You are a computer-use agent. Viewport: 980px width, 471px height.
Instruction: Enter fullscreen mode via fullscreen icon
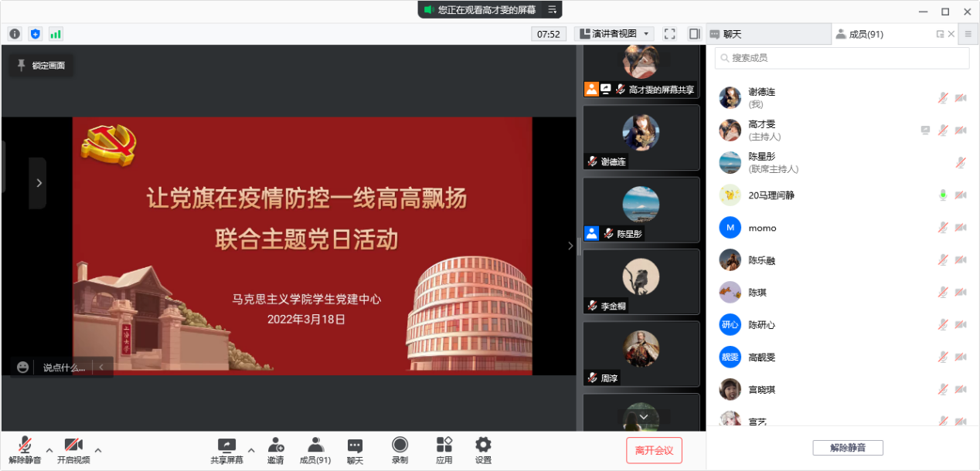[670, 34]
